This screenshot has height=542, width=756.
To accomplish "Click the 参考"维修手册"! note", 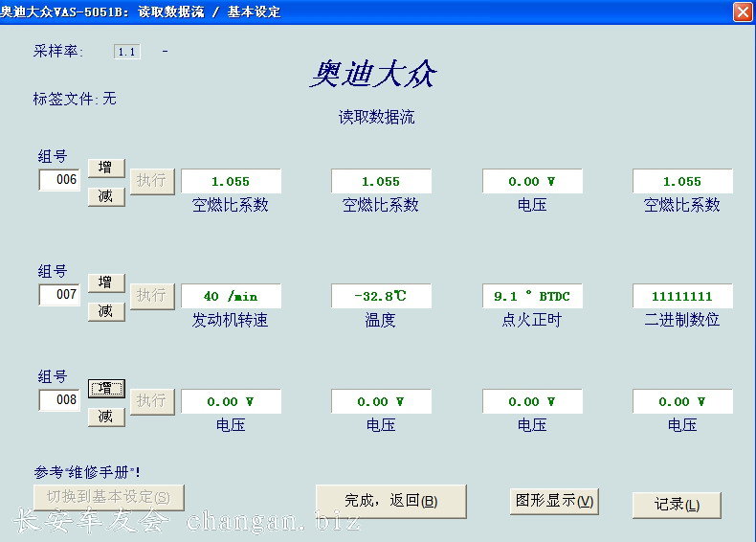I will click(87, 472).
